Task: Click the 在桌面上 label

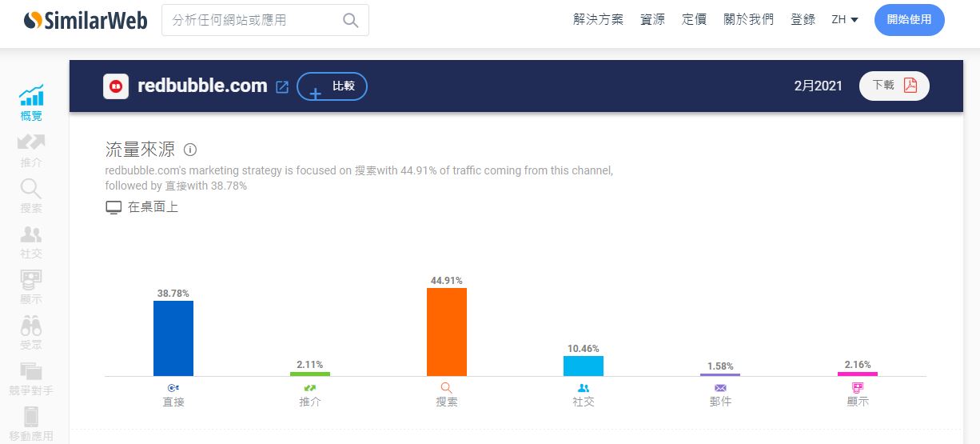Action: click(x=153, y=207)
